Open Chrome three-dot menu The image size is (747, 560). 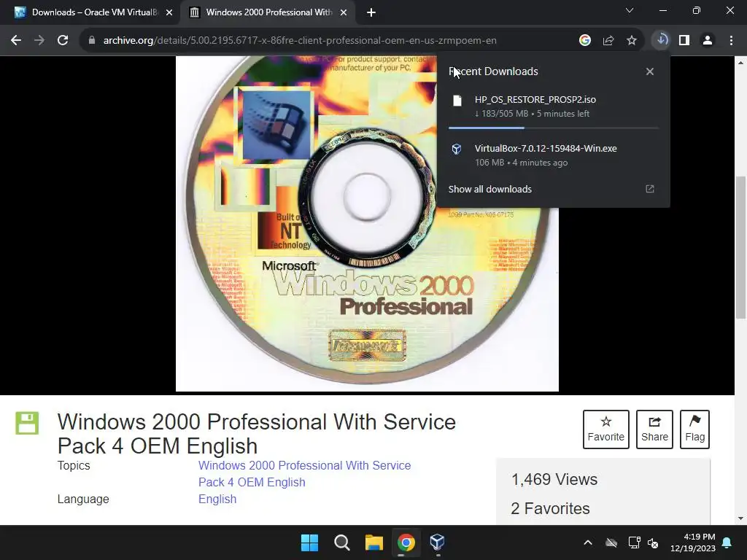(x=731, y=41)
